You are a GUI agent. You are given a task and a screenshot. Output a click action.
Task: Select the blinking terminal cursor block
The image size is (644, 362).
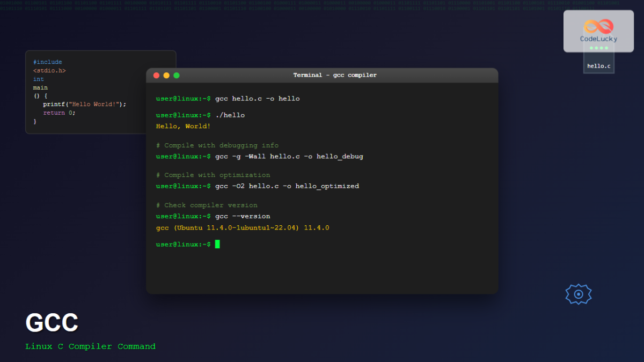[217, 244]
